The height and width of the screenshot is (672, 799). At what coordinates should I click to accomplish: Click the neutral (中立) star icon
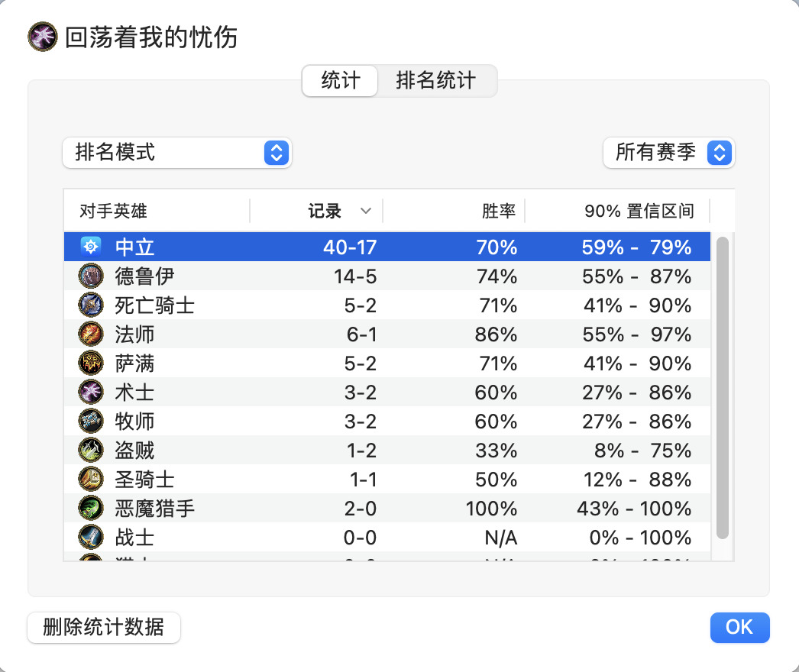[91, 247]
